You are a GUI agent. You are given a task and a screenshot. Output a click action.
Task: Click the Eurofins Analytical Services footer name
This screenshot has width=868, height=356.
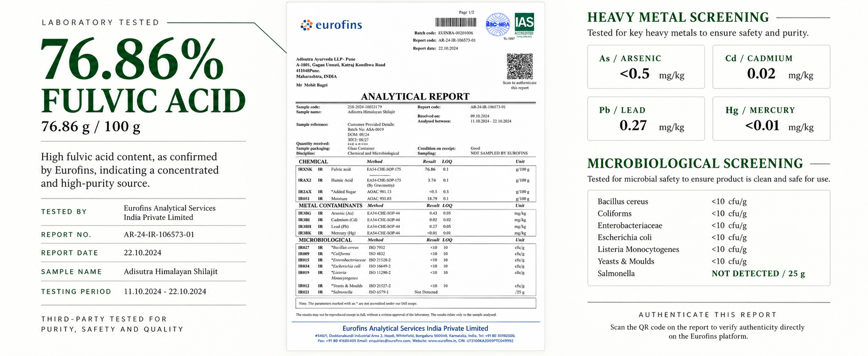click(415, 328)
